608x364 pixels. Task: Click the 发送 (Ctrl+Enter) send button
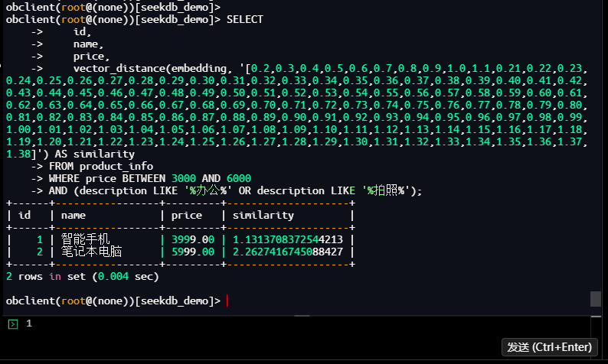pos(549,347)
